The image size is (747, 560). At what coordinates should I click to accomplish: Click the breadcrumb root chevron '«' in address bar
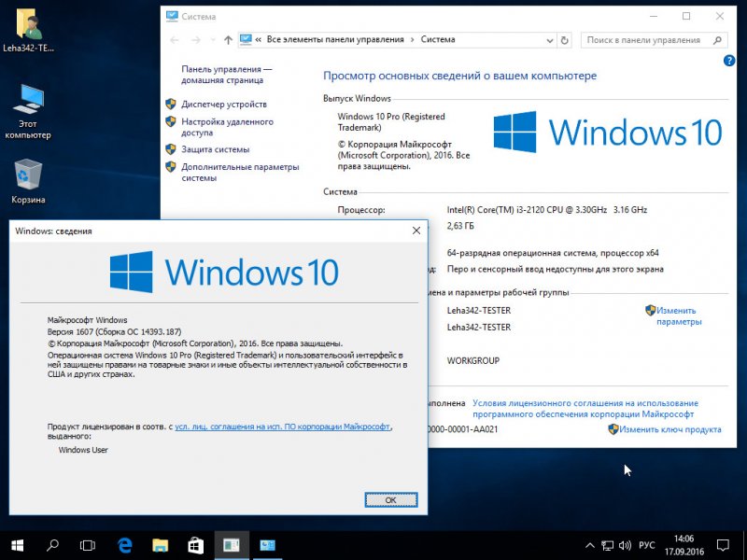click(x=258, y=40)
